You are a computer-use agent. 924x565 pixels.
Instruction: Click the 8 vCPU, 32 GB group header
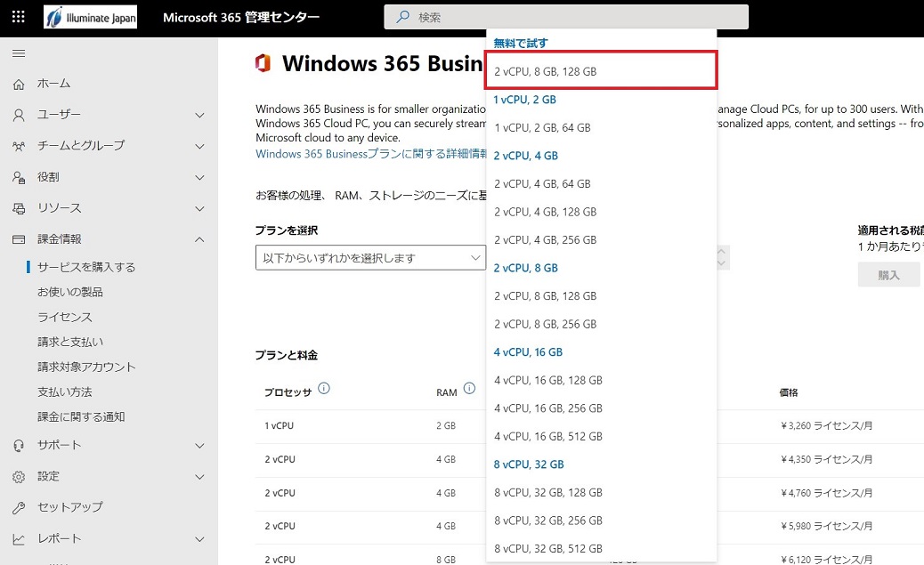tap(529, 464)
